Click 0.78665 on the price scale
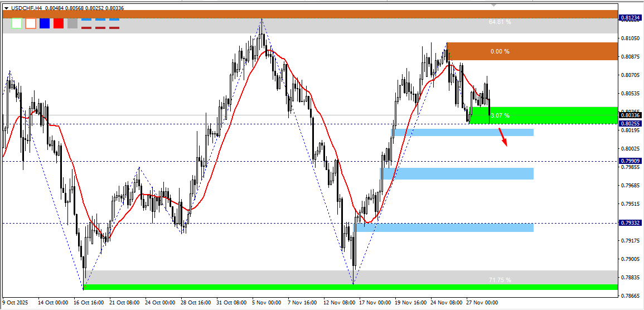The image size is (644, 310). pyautogui.click(x=630, y=296)
